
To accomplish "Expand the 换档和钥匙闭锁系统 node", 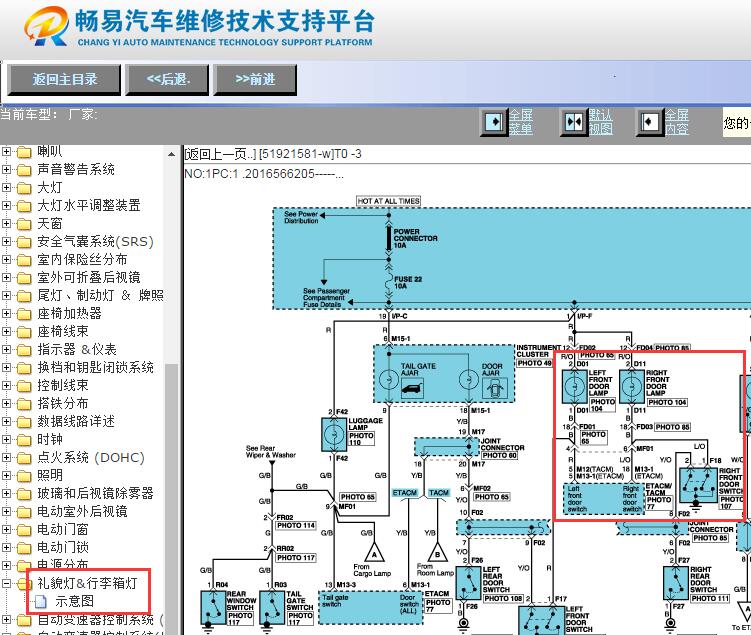I will tap(6, 367).
